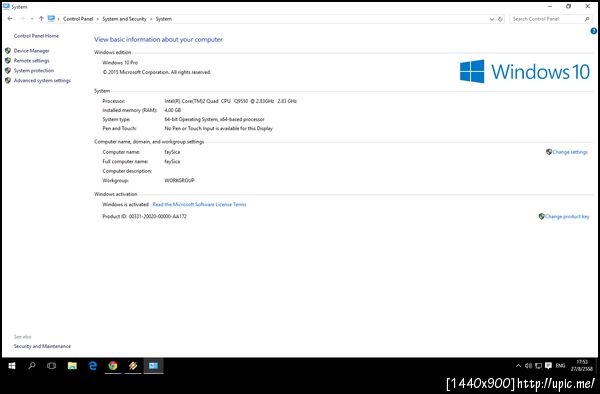Open the taskbar clock and date
600x394 pixels.
coord(582,366)
